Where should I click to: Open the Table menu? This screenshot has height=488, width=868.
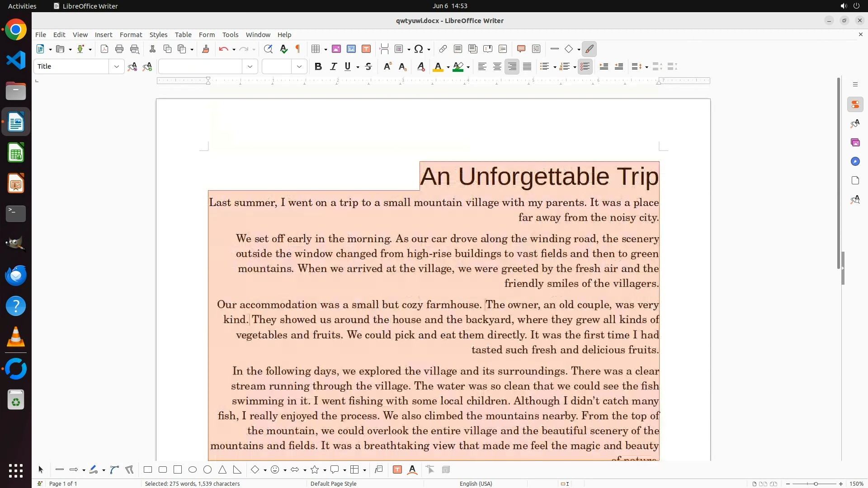point(183,35)
